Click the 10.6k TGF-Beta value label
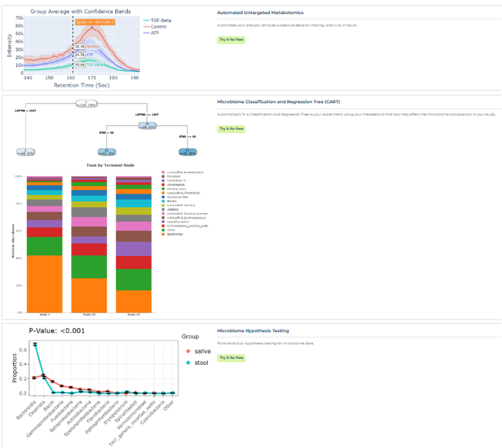Screen dimensions: 502x448 click(x=79, y=65)
